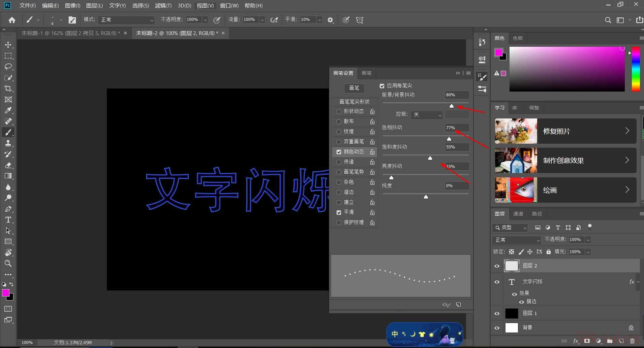Select the Lasso tool
644x348 pixels.
tap(8, 67)
